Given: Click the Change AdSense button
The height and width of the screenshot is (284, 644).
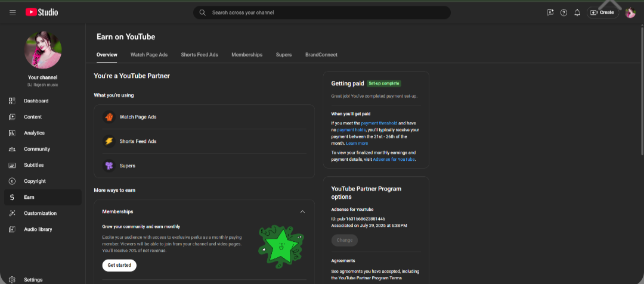Looking at the screenshot, I should point(345,240).
